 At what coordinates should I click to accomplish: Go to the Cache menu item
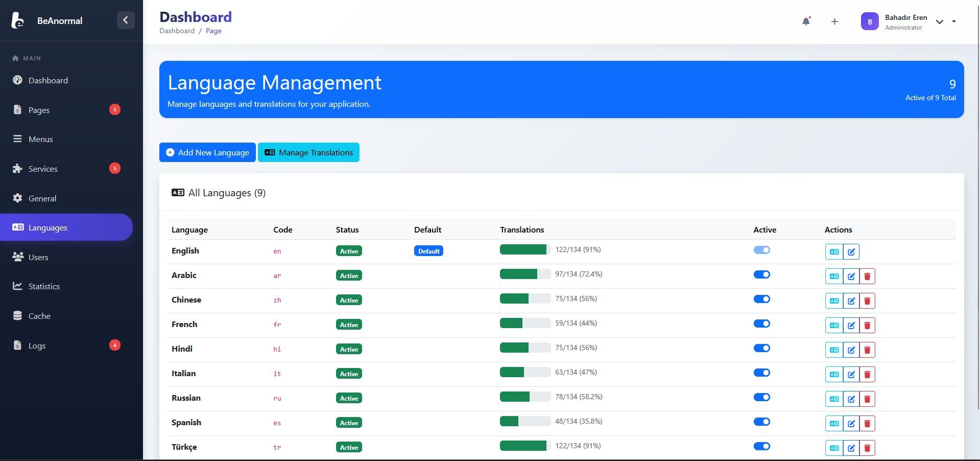(x=39, y=316)
